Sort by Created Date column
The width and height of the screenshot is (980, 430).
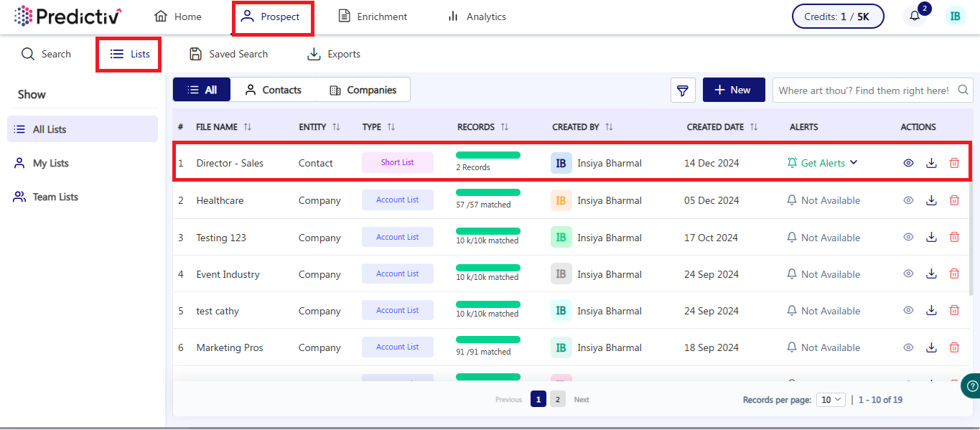(754, 127)
